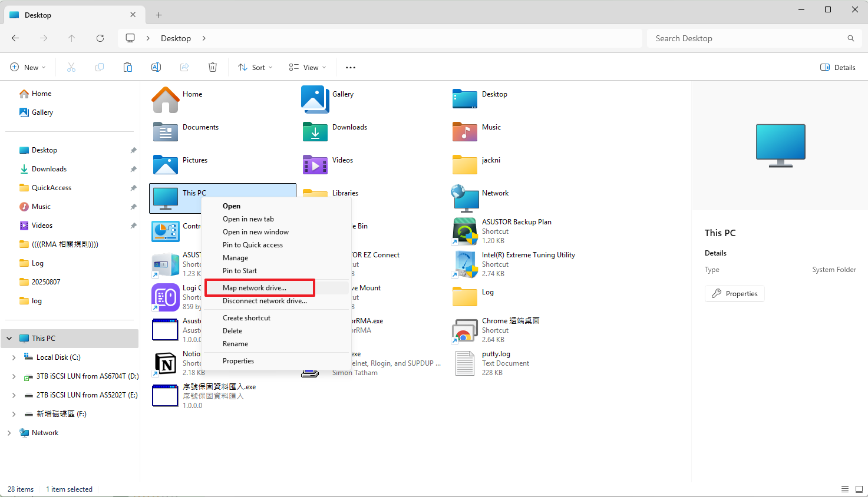Click the New button in toolbar
The height and width of the screenshot is (497, 868).
pyautogui.click(x=28, y=68)
